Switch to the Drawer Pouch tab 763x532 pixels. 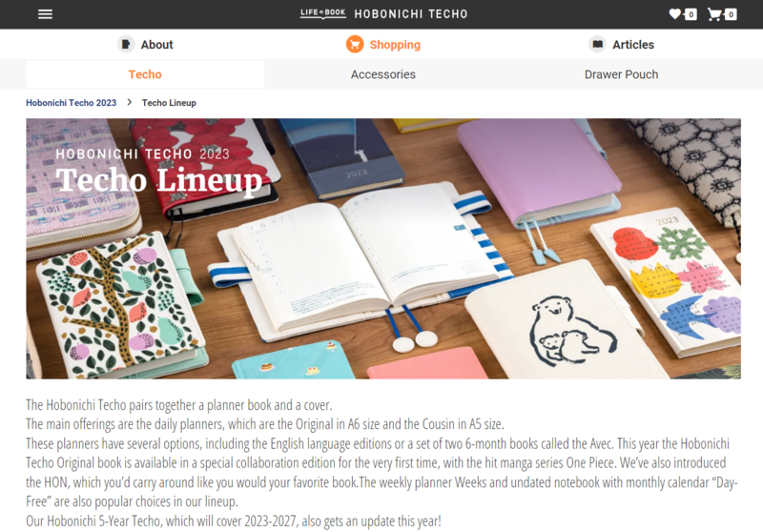pyautogui.click(x=622, y=74)
